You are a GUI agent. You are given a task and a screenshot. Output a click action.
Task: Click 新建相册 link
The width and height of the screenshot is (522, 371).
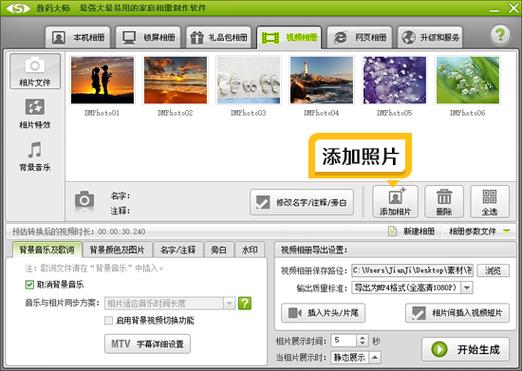412,231
